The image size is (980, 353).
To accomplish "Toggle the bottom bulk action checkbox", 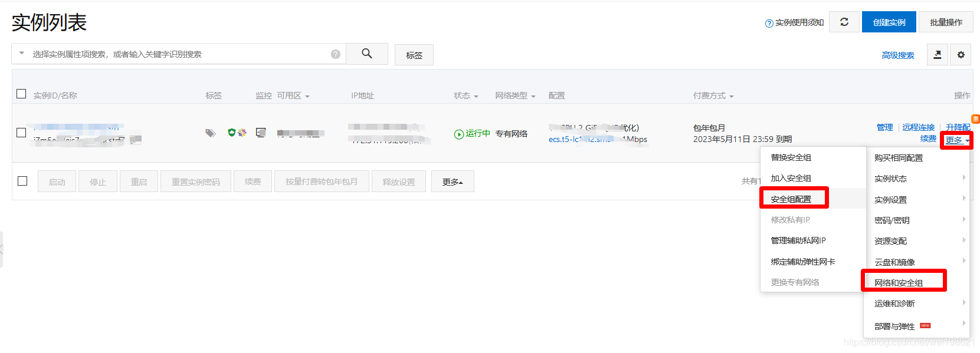I will [x=22, y=181].
